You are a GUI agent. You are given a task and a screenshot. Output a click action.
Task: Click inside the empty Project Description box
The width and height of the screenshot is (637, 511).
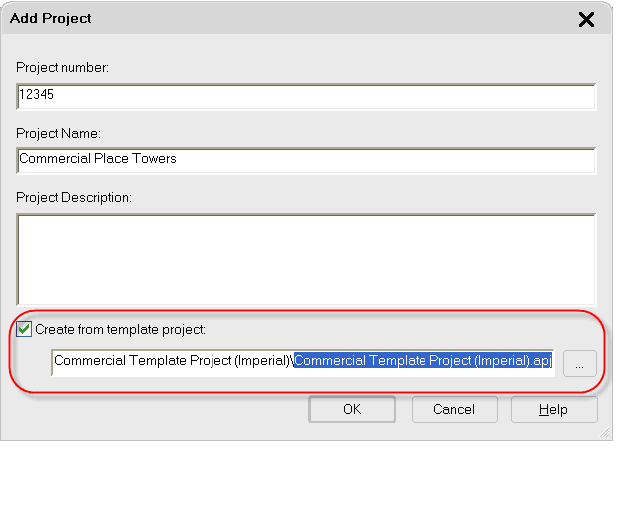pos(306,259)
